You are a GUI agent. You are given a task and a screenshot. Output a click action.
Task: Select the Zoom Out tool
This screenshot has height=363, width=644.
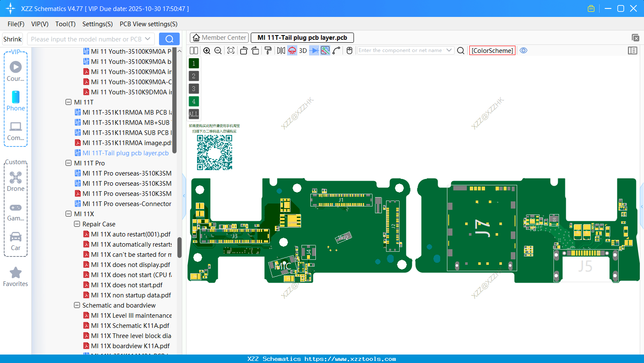pyautogui.click(x=218, y=50)
